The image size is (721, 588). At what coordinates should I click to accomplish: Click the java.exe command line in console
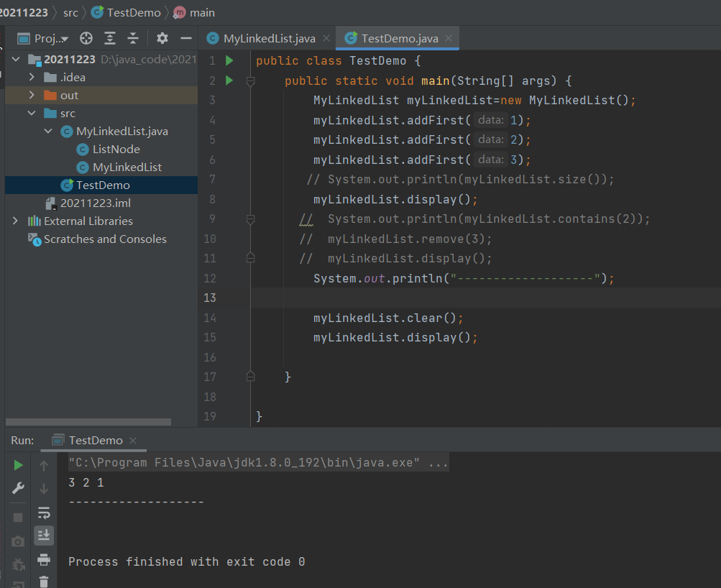(258, 462)
